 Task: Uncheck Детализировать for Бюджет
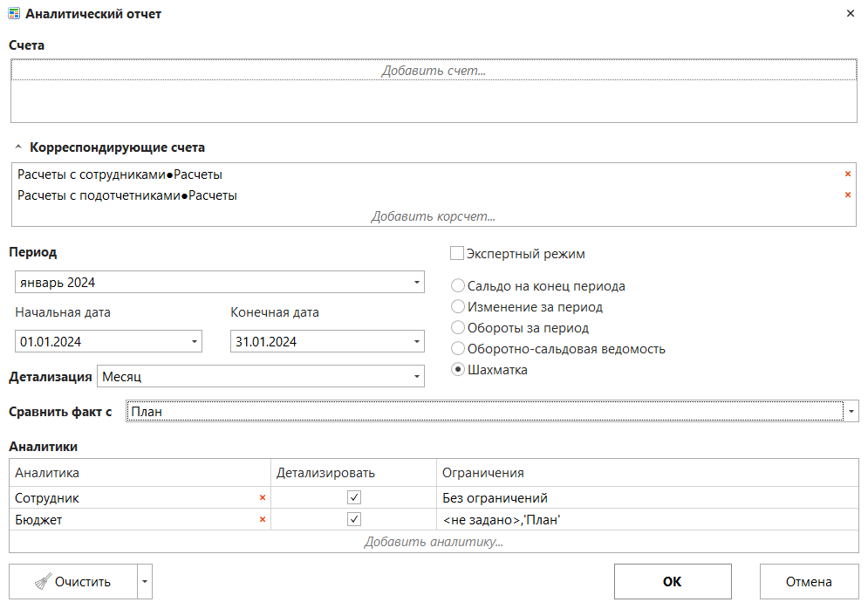tap(353, 520)
